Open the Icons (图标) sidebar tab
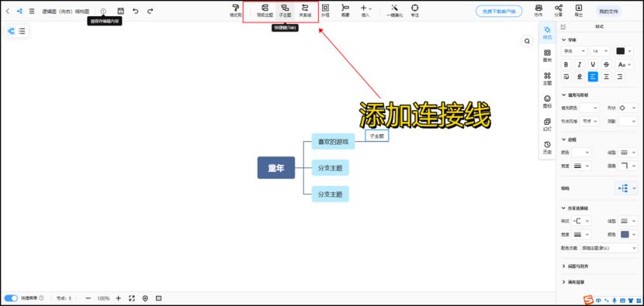Viewport: 644px width, 306px height. (x=547, y=101)
